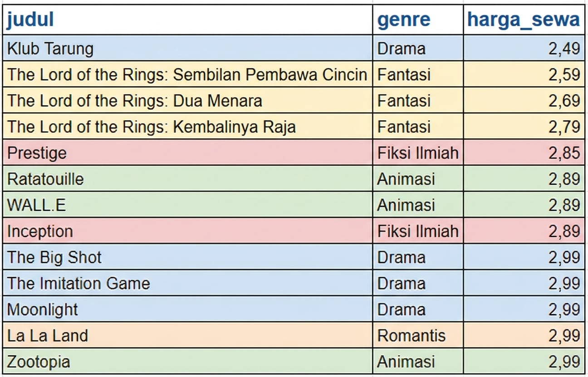588x377 pixels.
Task: Click the Kembalinya Raja title cell
Action: 152,127
